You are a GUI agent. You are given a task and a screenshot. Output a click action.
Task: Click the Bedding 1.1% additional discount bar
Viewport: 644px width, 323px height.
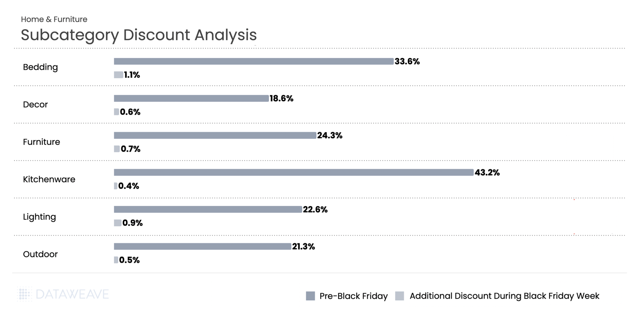click(x=119, y=75)
